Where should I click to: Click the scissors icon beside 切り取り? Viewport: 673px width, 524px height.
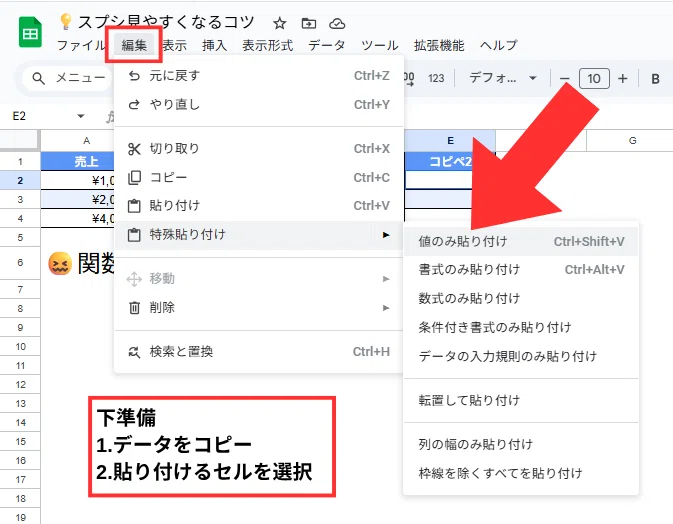(134, 149)
